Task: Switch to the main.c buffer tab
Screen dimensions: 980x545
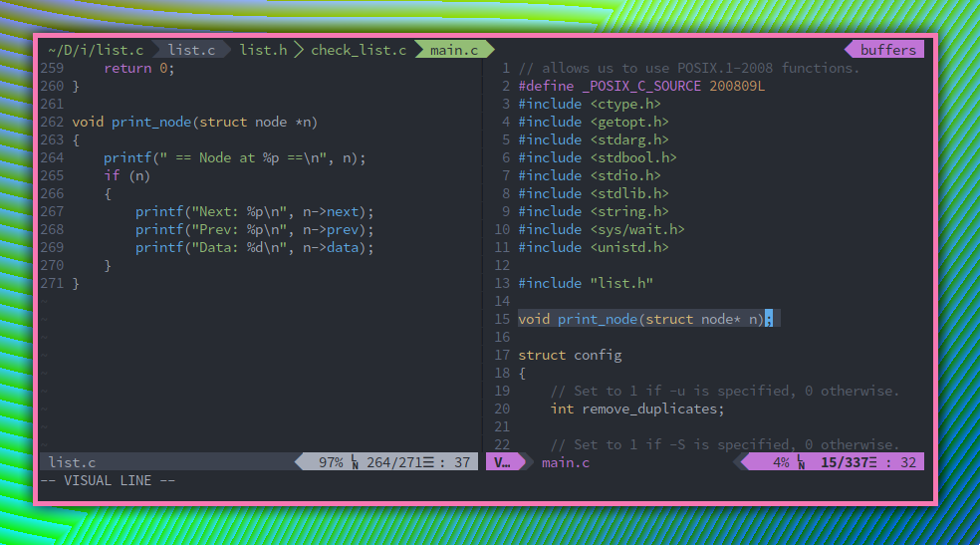Action: (453, 50)
